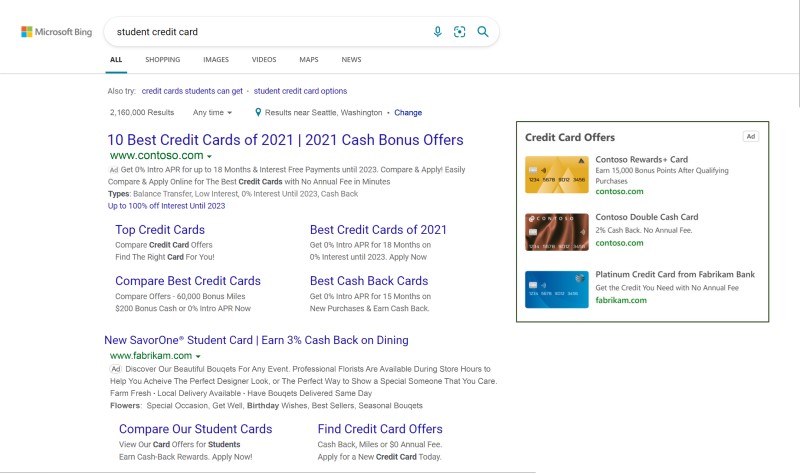
Task: Click the student credit card options suggestion
Action: coord(300,91)
